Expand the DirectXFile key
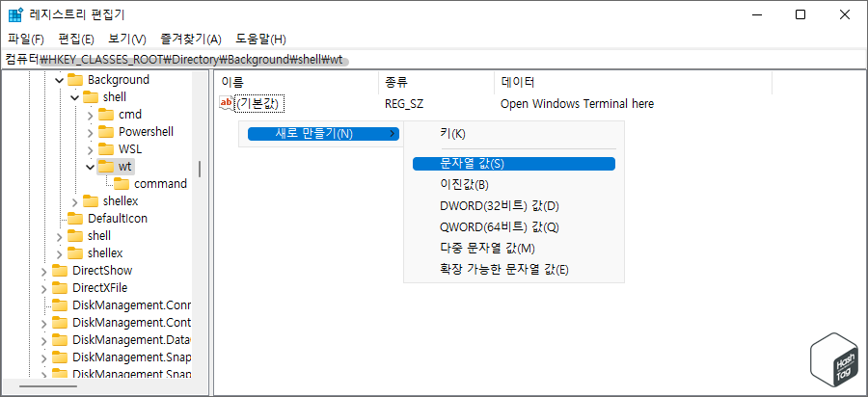This screenshot has height=397, width=868. (43, 288)
